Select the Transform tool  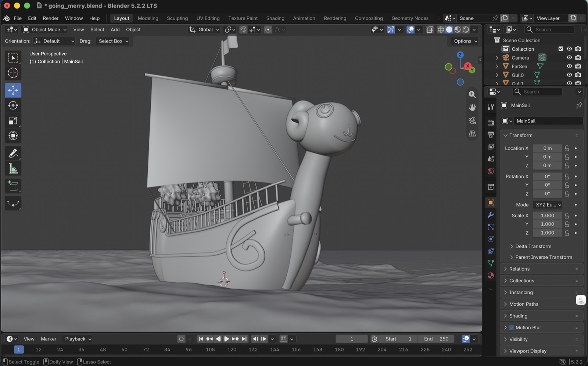point(13,136)
